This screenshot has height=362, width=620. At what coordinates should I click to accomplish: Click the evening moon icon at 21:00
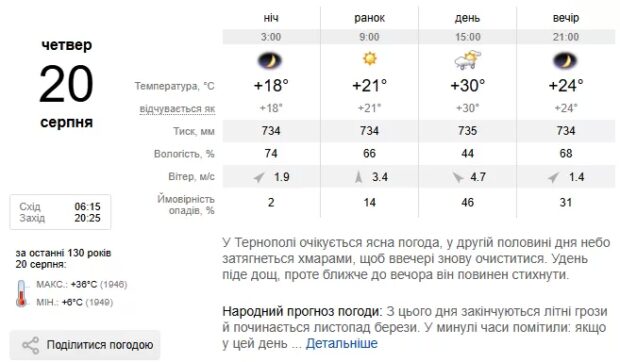(x=565, y=61)
